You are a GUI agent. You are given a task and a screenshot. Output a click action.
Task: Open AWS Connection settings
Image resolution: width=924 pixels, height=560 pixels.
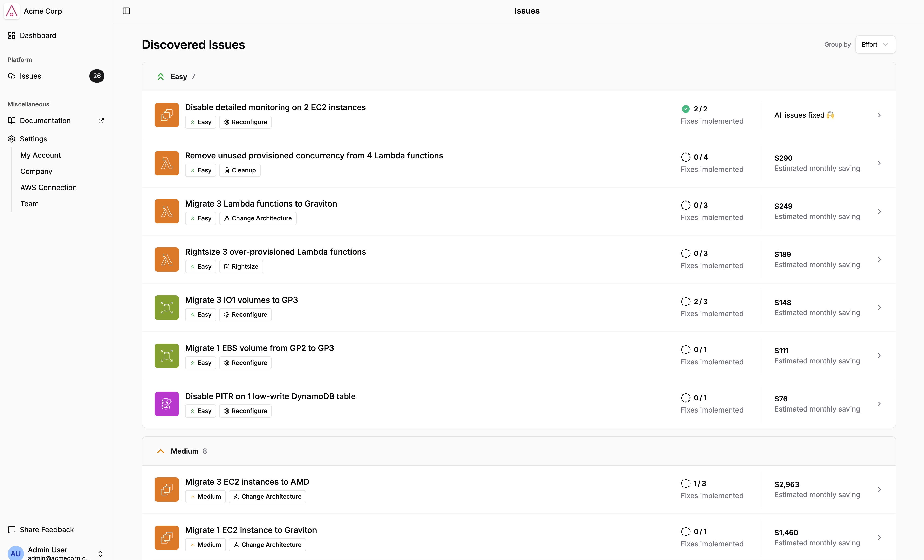[x=48, y=188]
